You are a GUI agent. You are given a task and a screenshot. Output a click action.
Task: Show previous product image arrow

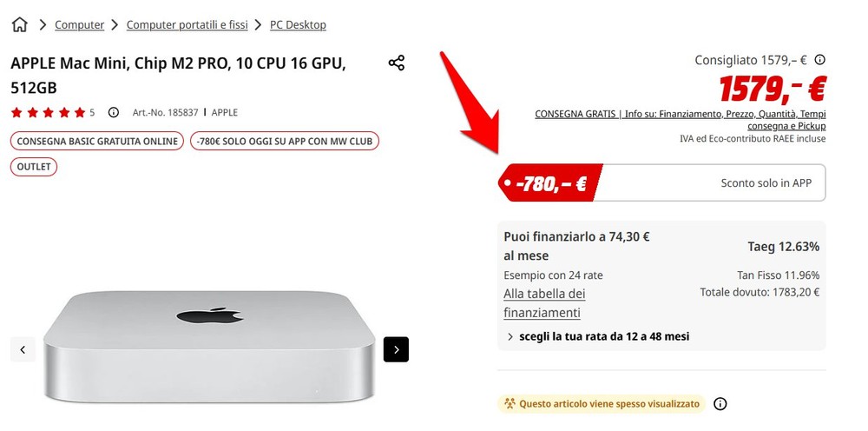pyautogui.click(x=23, y=349)
